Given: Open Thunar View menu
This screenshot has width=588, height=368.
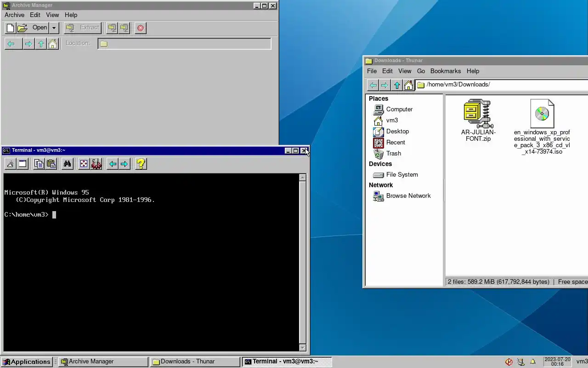Looking at the screenshot, I should (x=405, y=71).
